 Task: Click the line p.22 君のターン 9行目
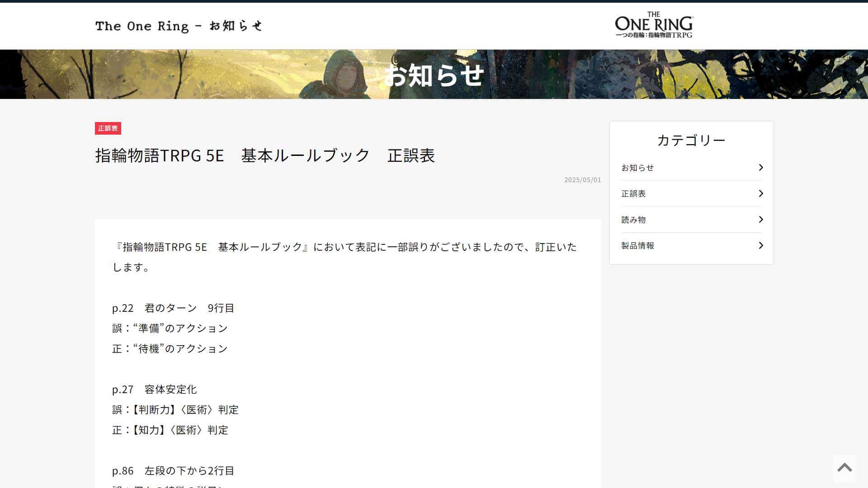pyautogui.click(x=173, y=308)
